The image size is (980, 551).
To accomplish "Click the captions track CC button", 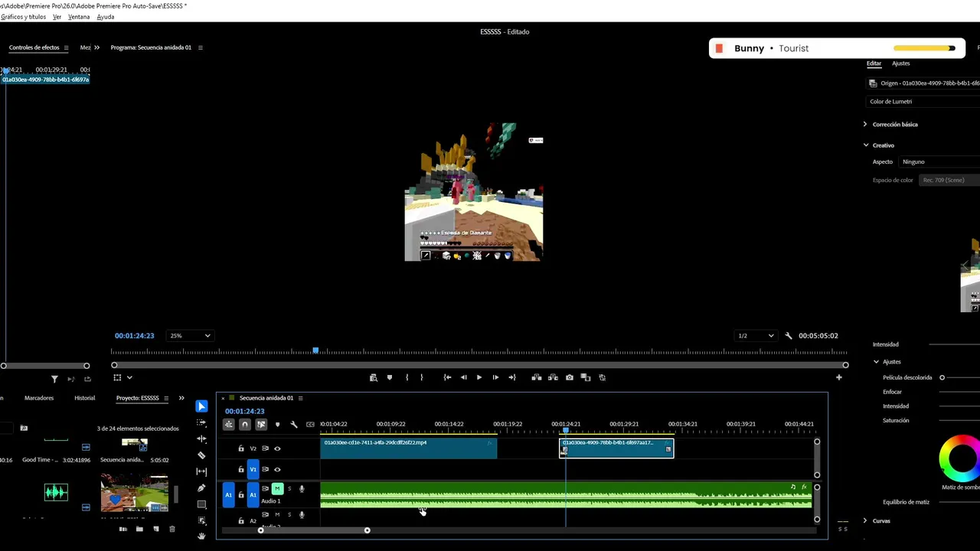I will 310,424.
